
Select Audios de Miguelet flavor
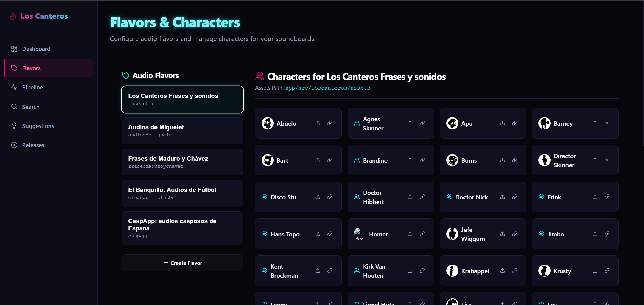pyautogui.click(x=182, y=131)
